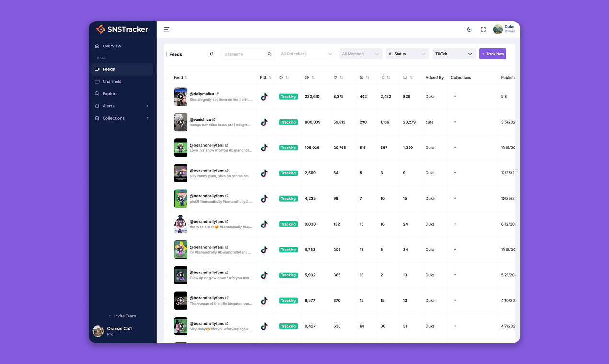Refresh the feeds list
This screenshot has width=609, height=364.
point(211,54)
